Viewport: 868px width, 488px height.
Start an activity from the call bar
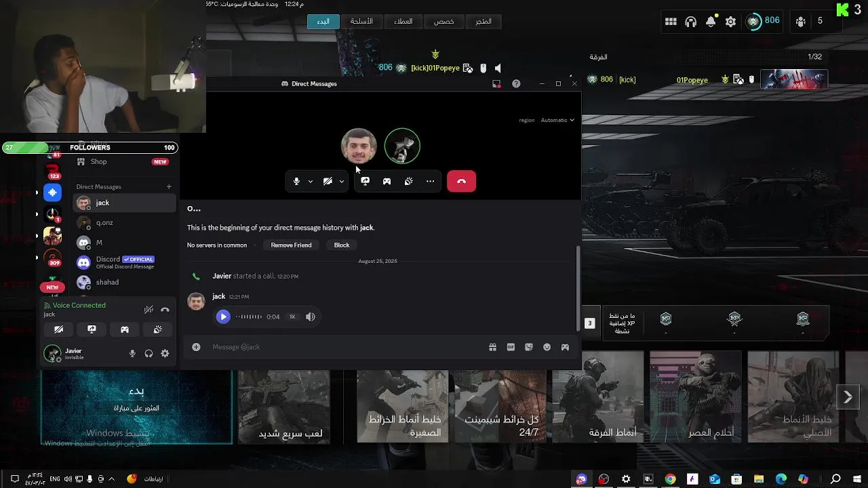[x=387, y=181]
